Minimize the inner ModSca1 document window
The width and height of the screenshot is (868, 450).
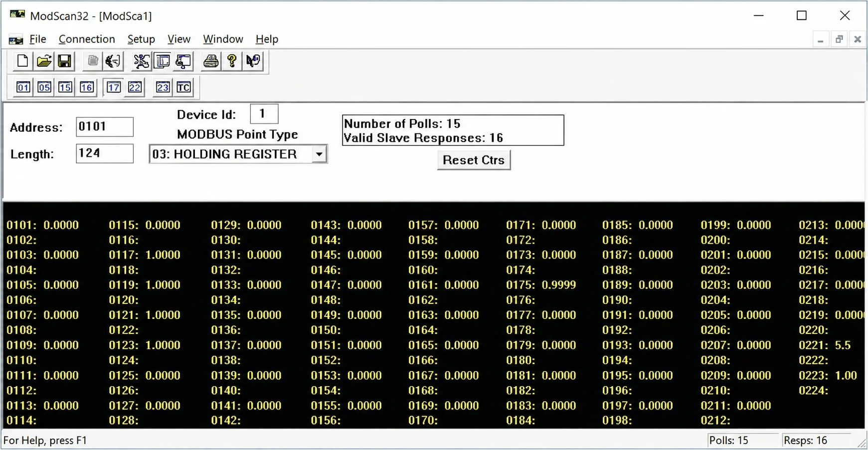coord(820,39)
